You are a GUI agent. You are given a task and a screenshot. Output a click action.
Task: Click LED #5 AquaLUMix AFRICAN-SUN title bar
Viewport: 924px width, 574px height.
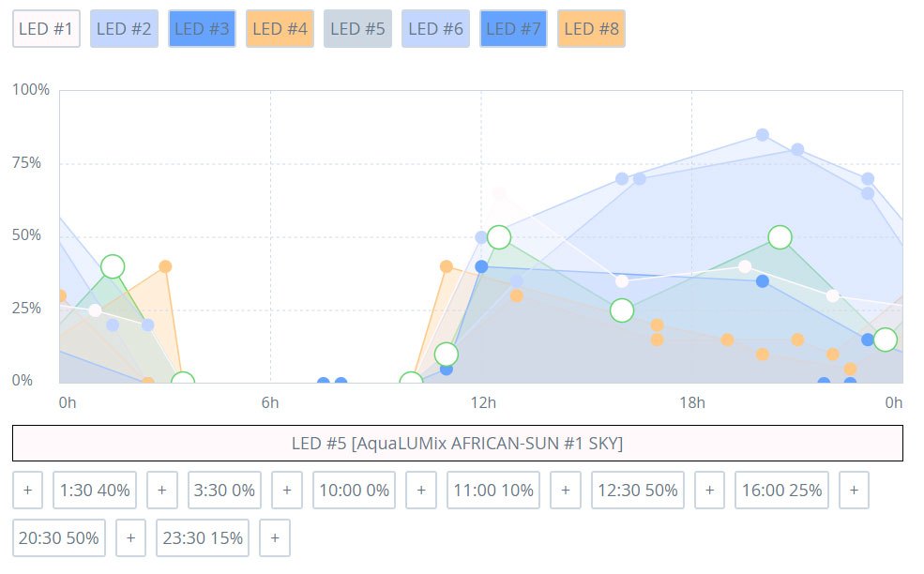[457, 444]
